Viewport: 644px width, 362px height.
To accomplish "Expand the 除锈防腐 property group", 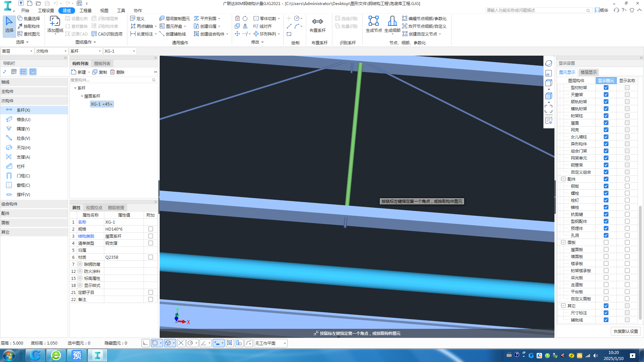I will (80, 264).
